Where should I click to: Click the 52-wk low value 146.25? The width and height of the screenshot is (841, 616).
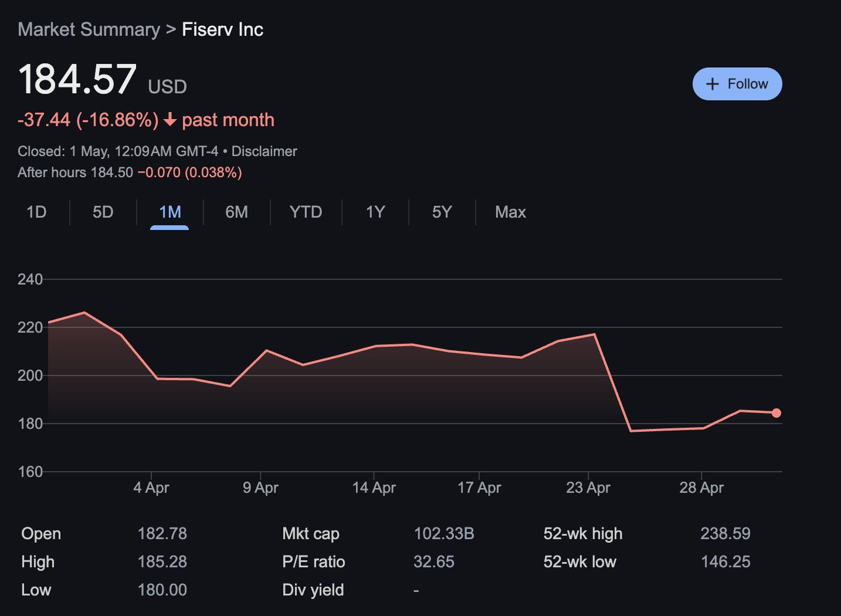tap(725, 561)
